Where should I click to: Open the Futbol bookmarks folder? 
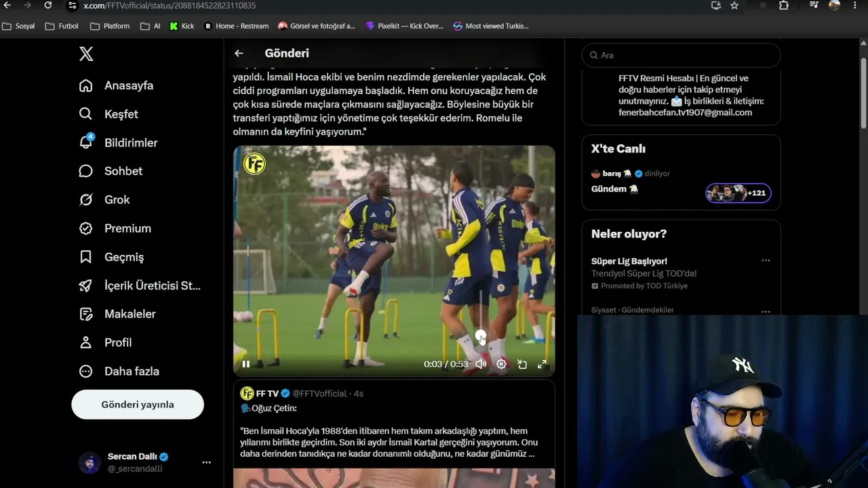click(x=62, y=26)
